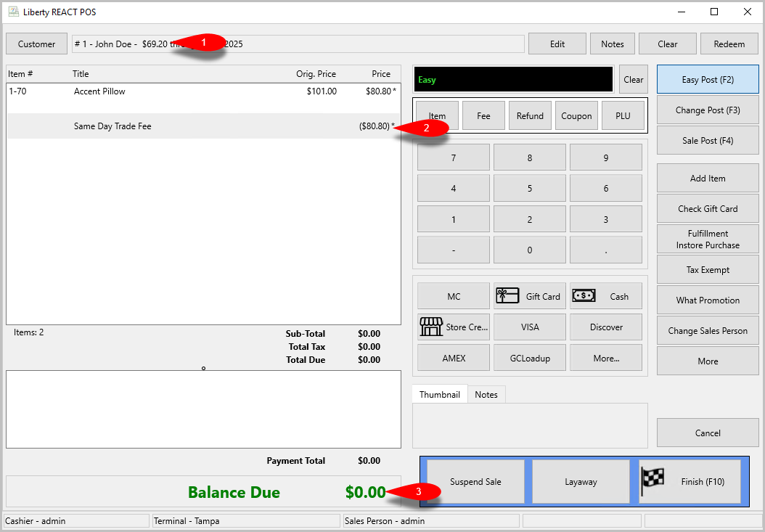
Task: Click Change Sales Person
Action: 708,331
